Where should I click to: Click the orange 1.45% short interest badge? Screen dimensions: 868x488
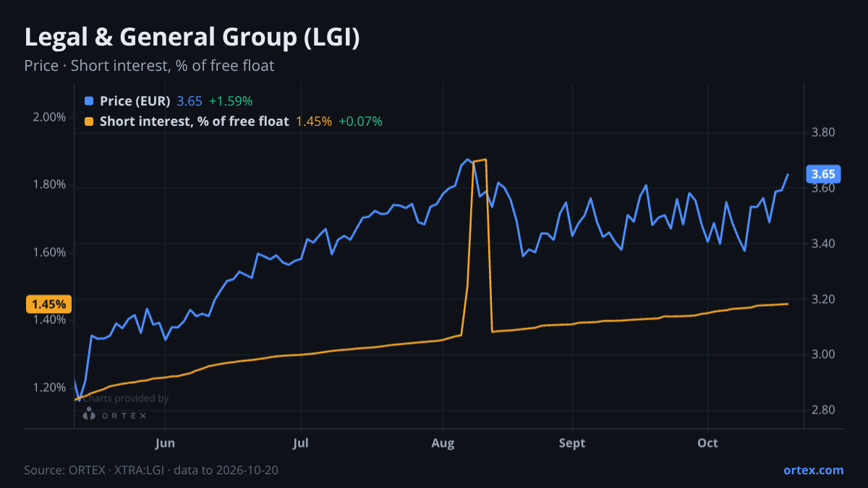tap(48, 304)
